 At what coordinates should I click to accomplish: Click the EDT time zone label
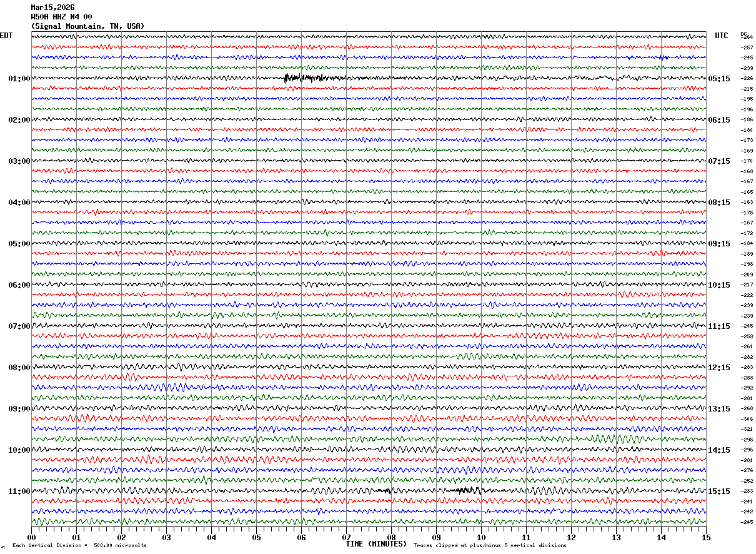[6, 36]
